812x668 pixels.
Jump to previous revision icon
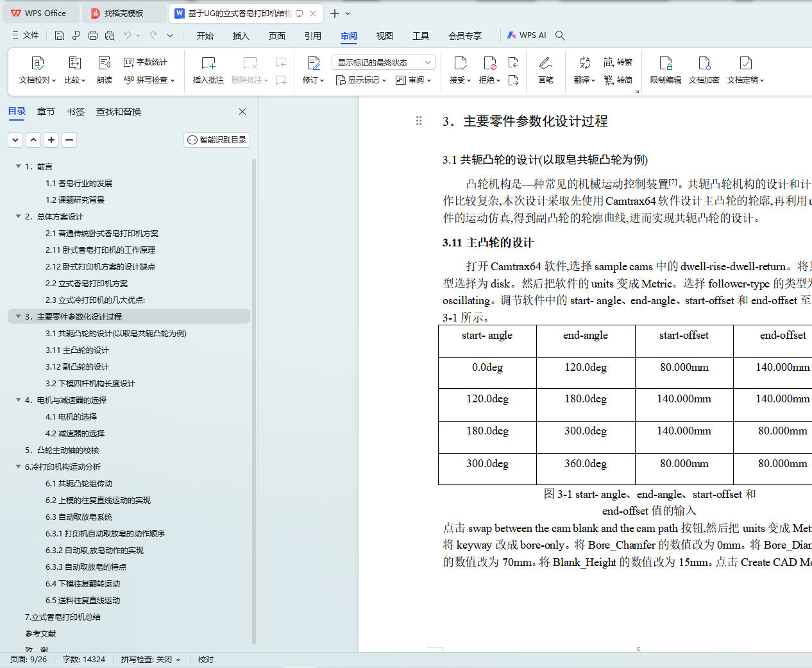point(513,62)
